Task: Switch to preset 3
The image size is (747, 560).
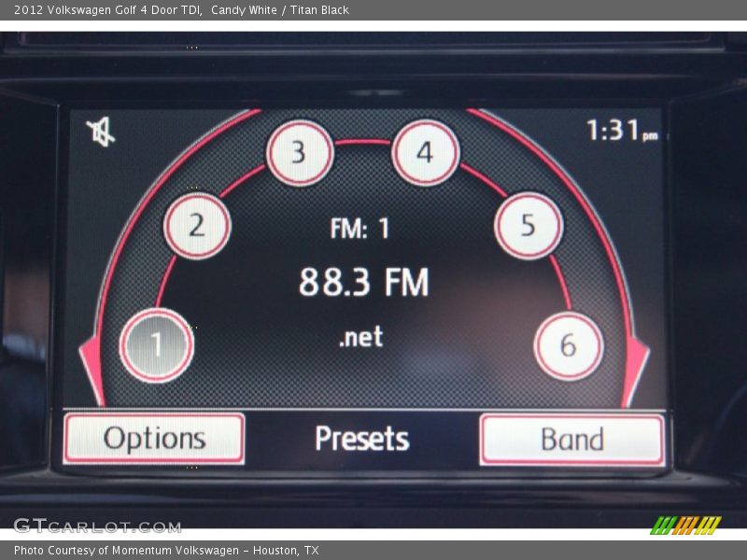Action: (x=299, y=153)
